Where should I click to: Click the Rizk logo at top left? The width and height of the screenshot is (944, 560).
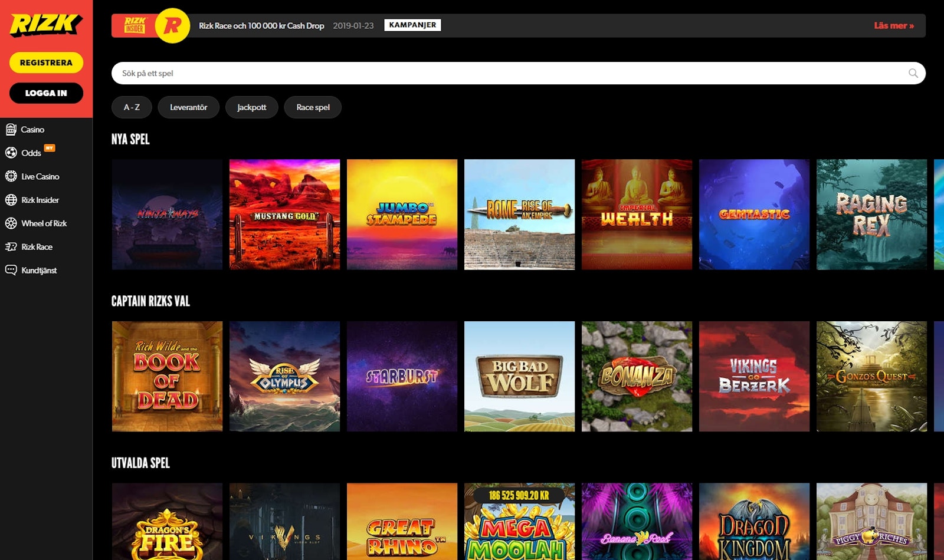pyautogui.click(x=46, y=25)
